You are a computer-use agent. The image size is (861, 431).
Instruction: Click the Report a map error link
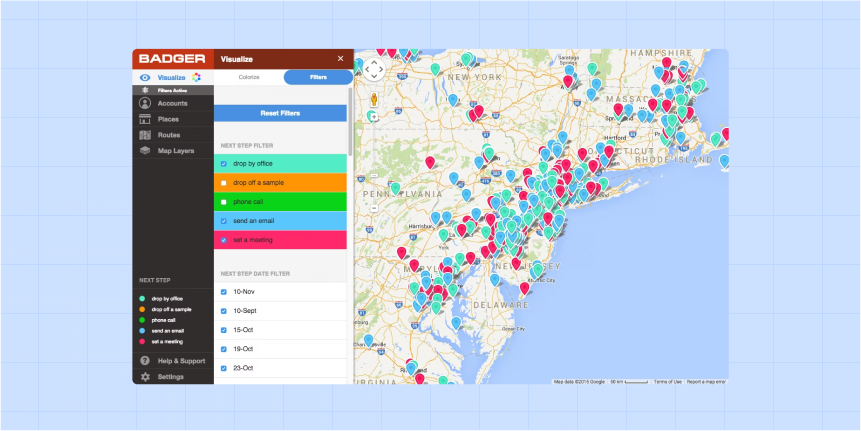click(706, 382)
